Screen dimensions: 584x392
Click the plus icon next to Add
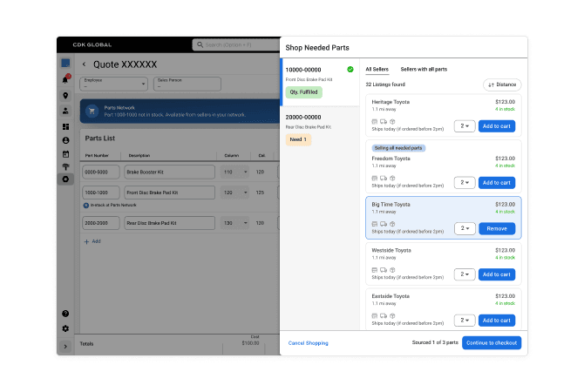[x=87, y=241]
